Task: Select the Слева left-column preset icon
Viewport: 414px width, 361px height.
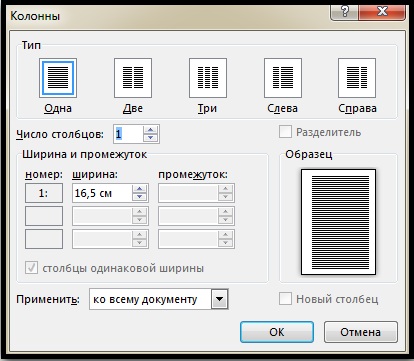Action: pos(283,78)
